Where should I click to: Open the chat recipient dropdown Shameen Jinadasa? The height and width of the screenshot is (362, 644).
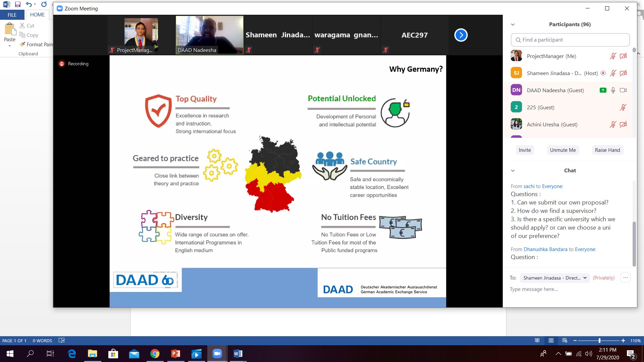[555, 278]
